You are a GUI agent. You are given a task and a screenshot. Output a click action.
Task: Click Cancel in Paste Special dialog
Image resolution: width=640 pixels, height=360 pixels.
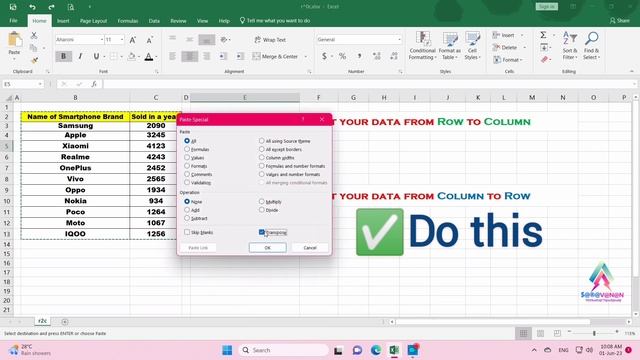pos(310,248)
